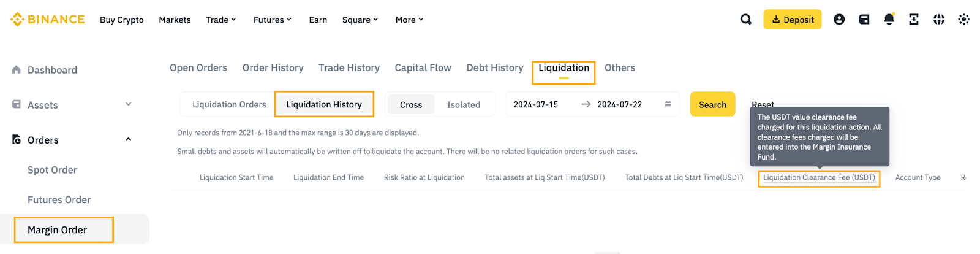Collapse the Orders sidebar section
The height and width of the screenshot is (254, 980).
pyautogui.click(x=129, y=139)
